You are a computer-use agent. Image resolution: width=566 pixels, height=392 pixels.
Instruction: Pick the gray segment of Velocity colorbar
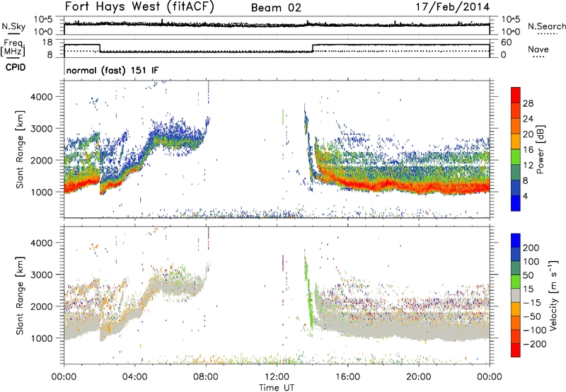tap(516, 295)
